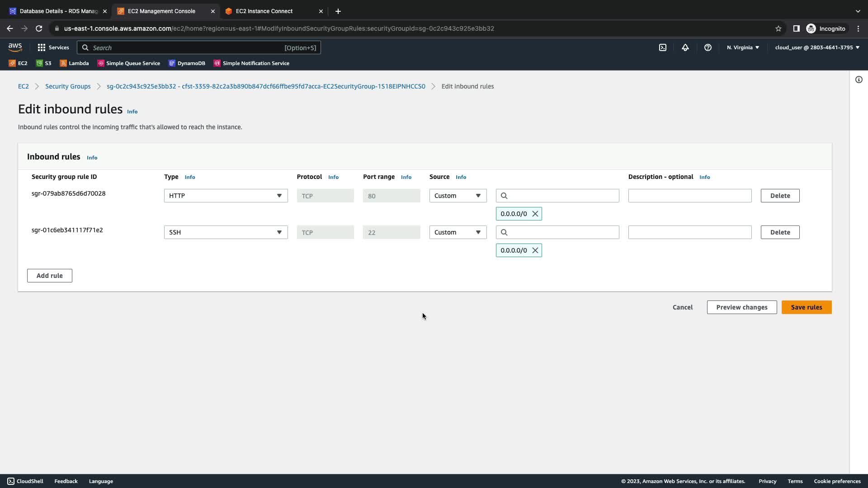Bookmark this page with the star icon
The width and height of the screenshot is (868, 488).
click(778, 28)
